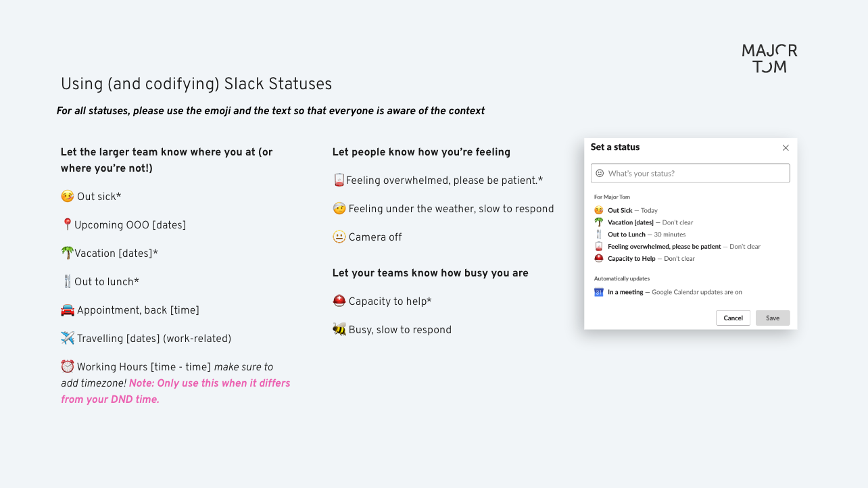Close the Set a status dialog

pos(786,148)
